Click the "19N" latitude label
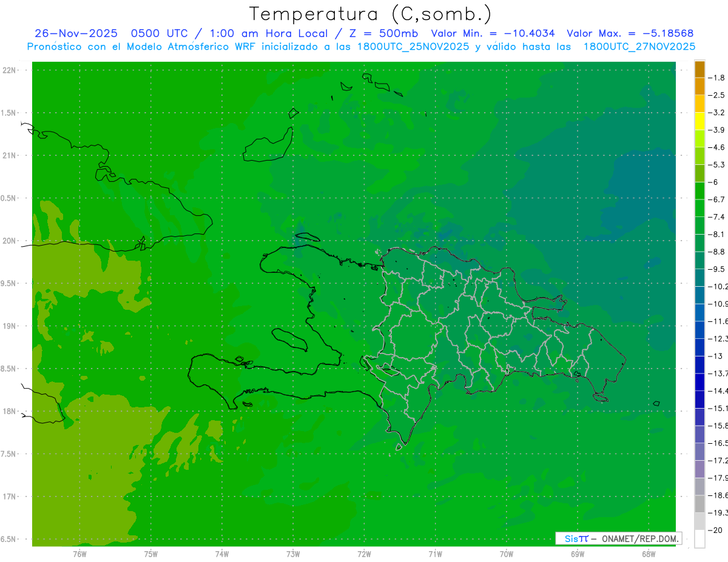 tap(10, 326)
